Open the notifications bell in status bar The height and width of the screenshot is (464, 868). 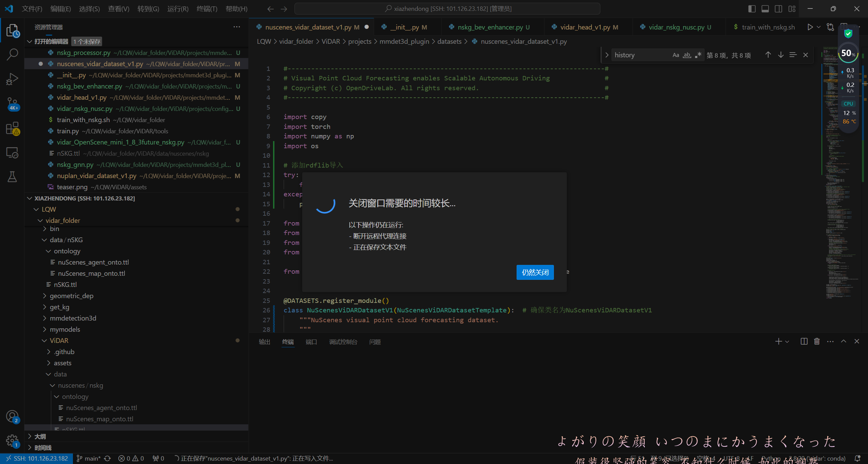click(x=858, y=459)
